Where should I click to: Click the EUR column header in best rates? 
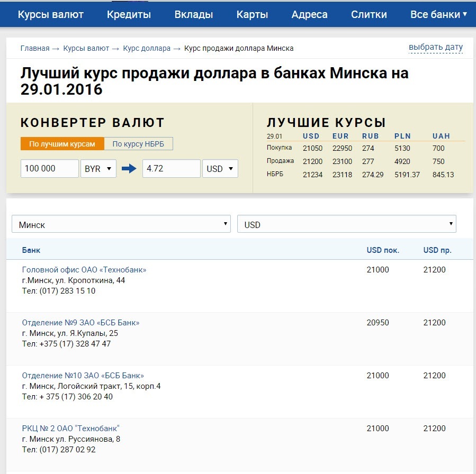340,136
